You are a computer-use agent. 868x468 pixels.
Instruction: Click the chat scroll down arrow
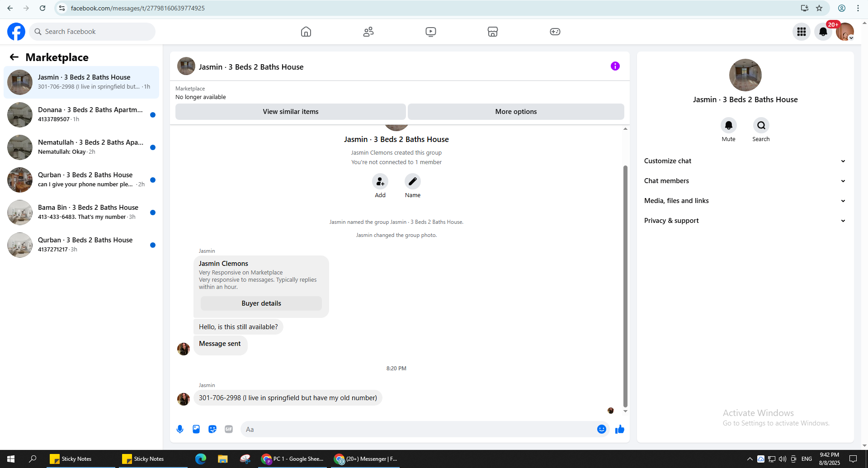coord(625,411)
